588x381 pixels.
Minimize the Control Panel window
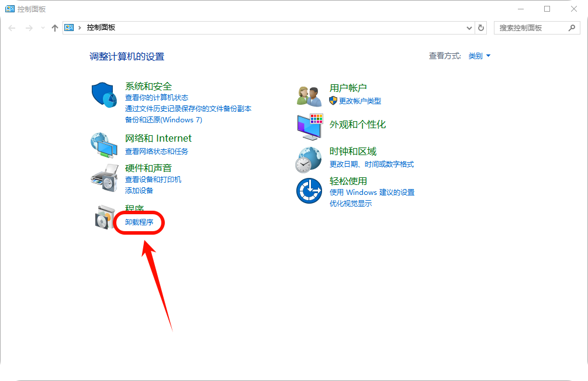click(521, 9)
